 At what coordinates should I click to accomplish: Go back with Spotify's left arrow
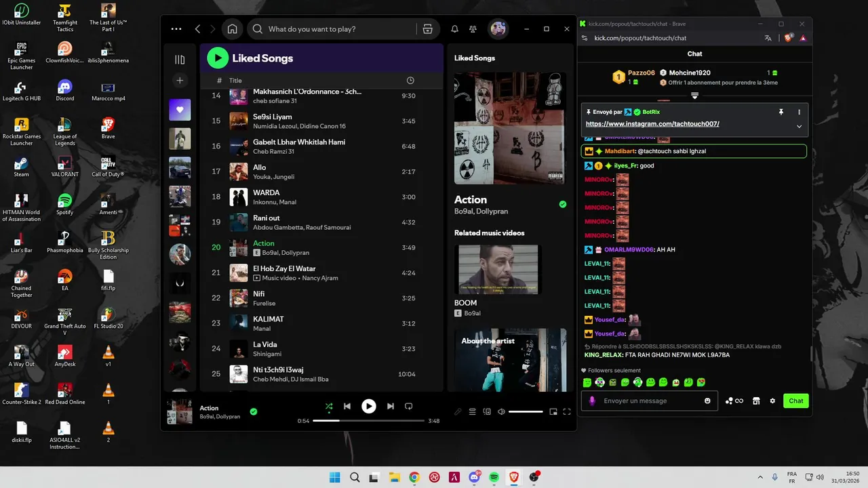tap(197, 29)
